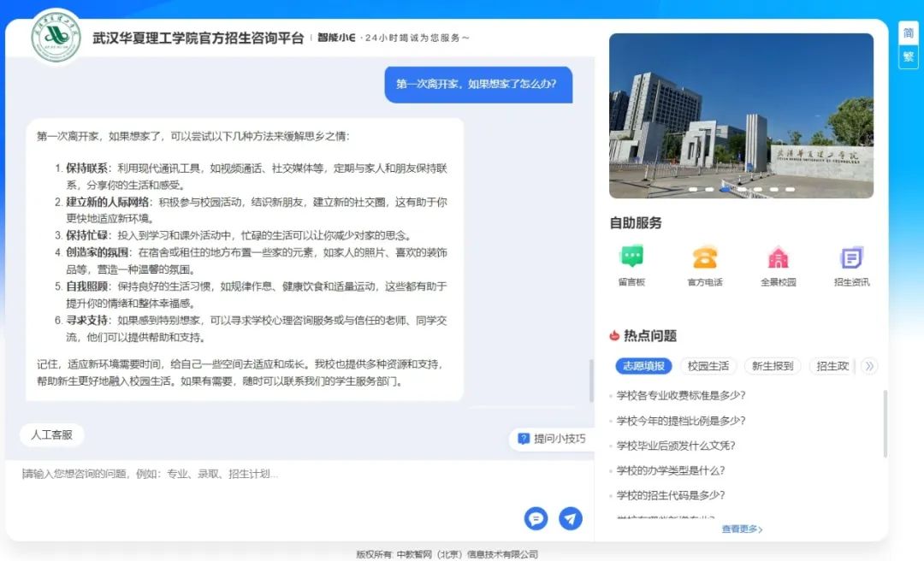Open question 学校毕业后颁发什么文凭?

click(676, 446)
